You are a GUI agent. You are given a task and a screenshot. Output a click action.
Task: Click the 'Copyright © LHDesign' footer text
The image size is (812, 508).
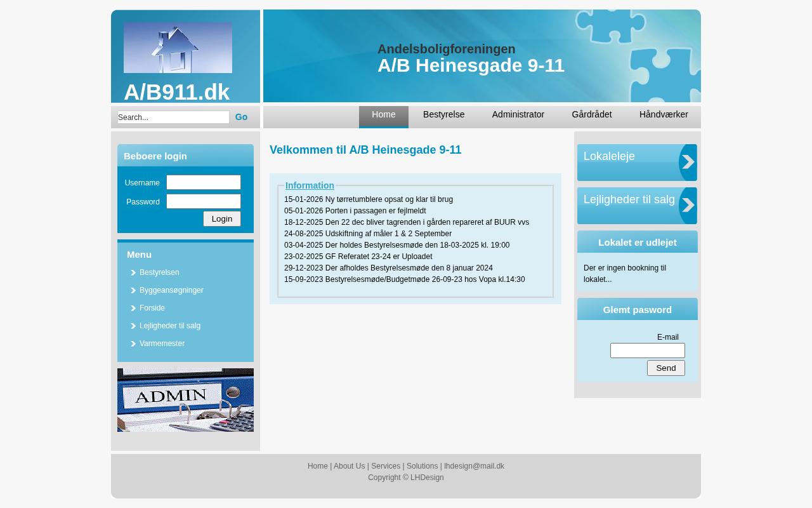point(406,478)
